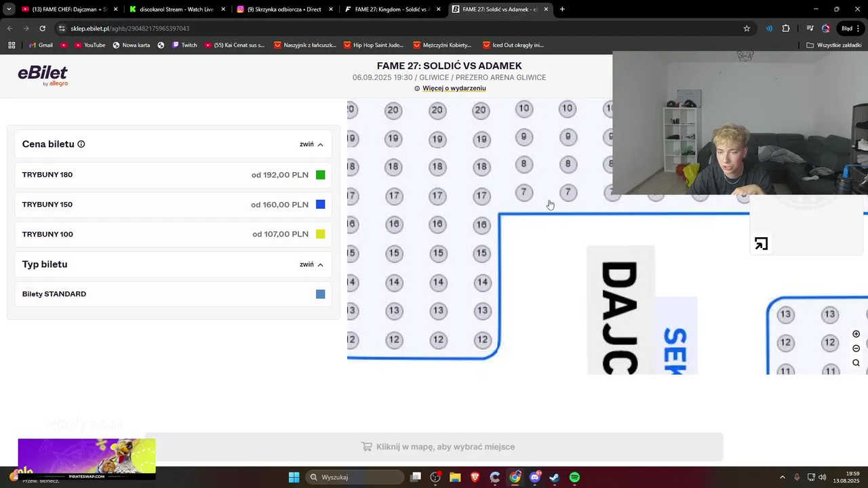Image resolution: width=868 pixels, height=488 pixels.
Task: Zoom out on the seat map
Action: [856, 348]
